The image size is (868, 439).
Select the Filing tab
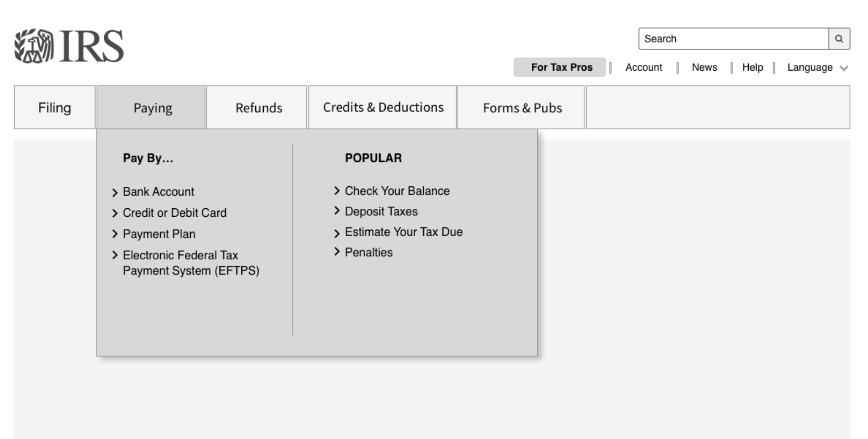(54, 107)
